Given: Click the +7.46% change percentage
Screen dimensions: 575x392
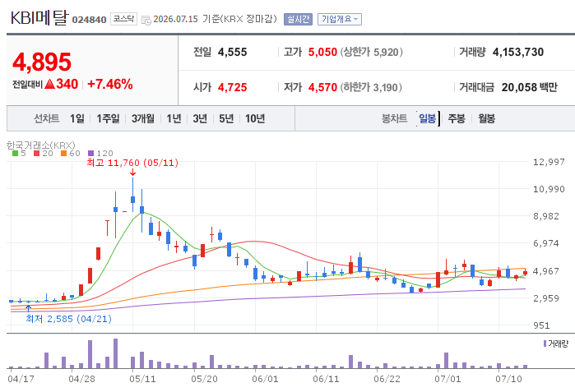Looking at the screenshot, I should coord(110,85).
